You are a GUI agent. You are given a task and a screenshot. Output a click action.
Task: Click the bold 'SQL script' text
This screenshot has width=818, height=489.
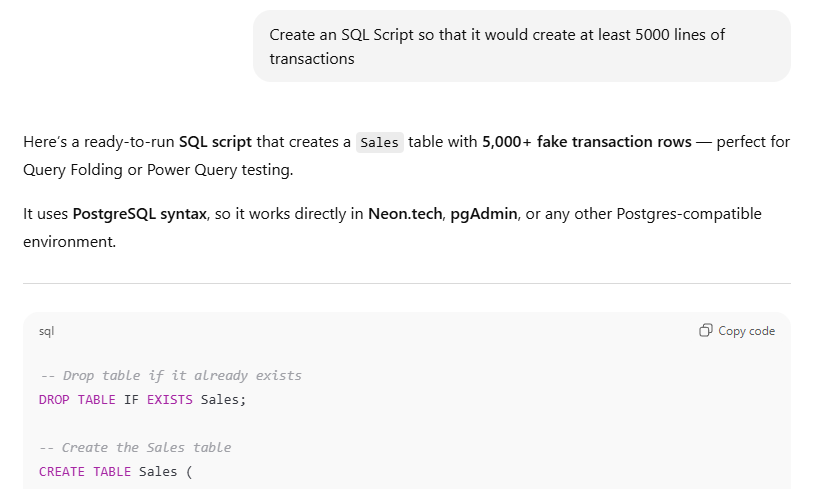click(x=215, y=142)
